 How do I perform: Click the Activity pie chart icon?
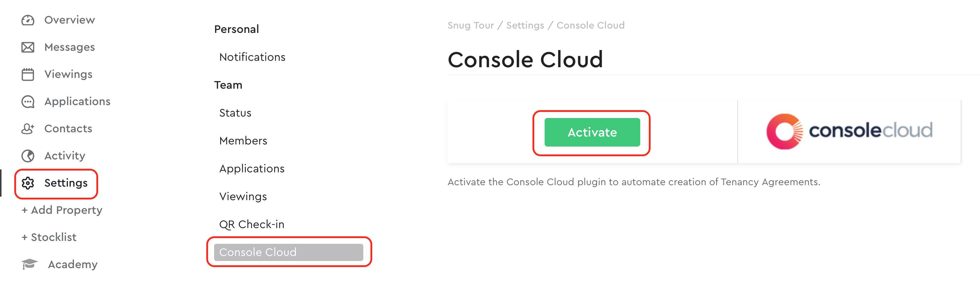click(28, 156)
